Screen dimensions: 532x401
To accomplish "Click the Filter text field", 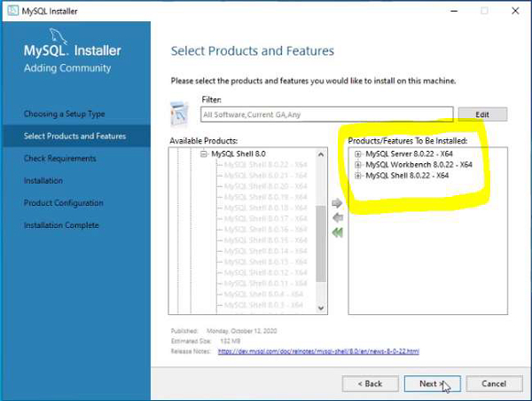I will 326,114.
